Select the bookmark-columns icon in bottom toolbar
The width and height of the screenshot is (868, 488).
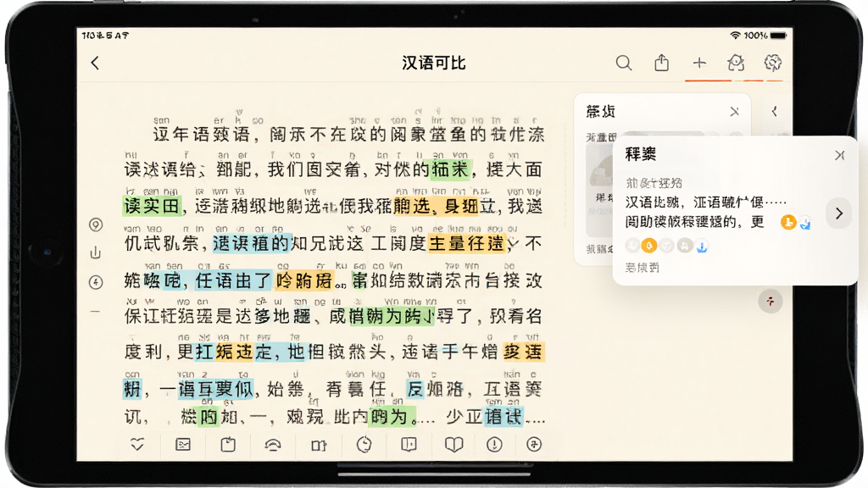[x=319, y=445]
